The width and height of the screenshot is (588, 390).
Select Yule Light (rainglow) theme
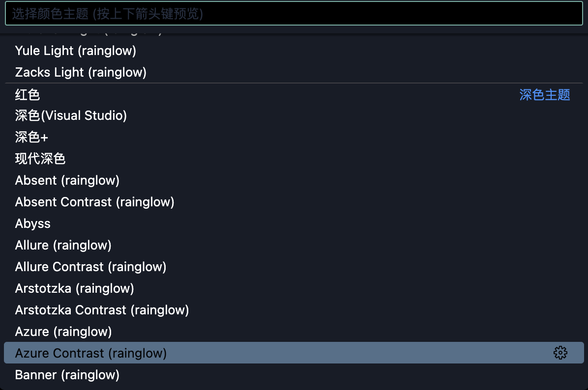tap(294, 51)
